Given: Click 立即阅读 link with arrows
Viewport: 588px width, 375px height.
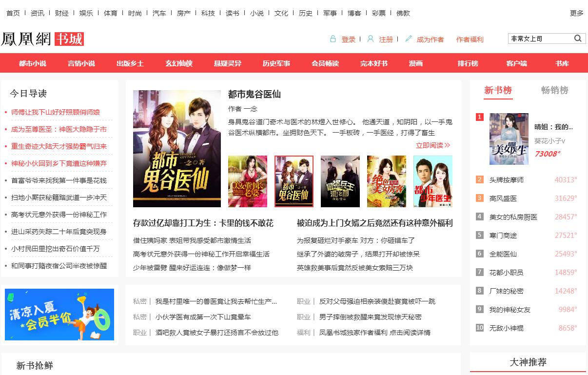Looking at the screenshot, I should (x=432, y=145).
